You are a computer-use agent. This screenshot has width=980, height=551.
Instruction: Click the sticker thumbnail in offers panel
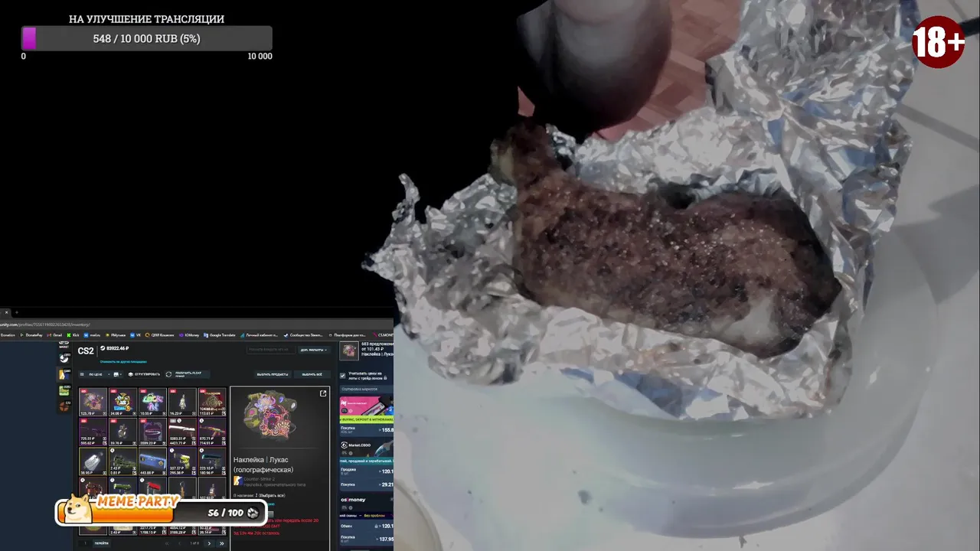pyautogui.click(x=349, y=350)
